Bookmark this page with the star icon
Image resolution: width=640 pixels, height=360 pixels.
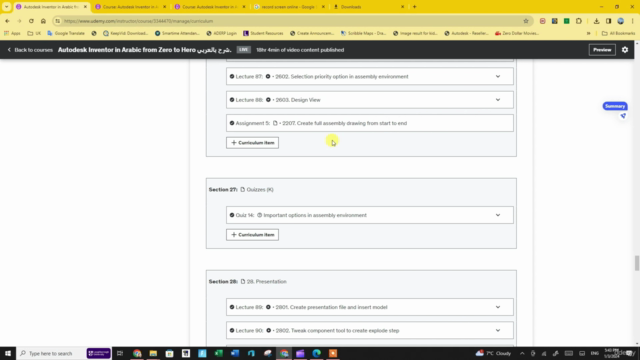click(x=526, y=21)
